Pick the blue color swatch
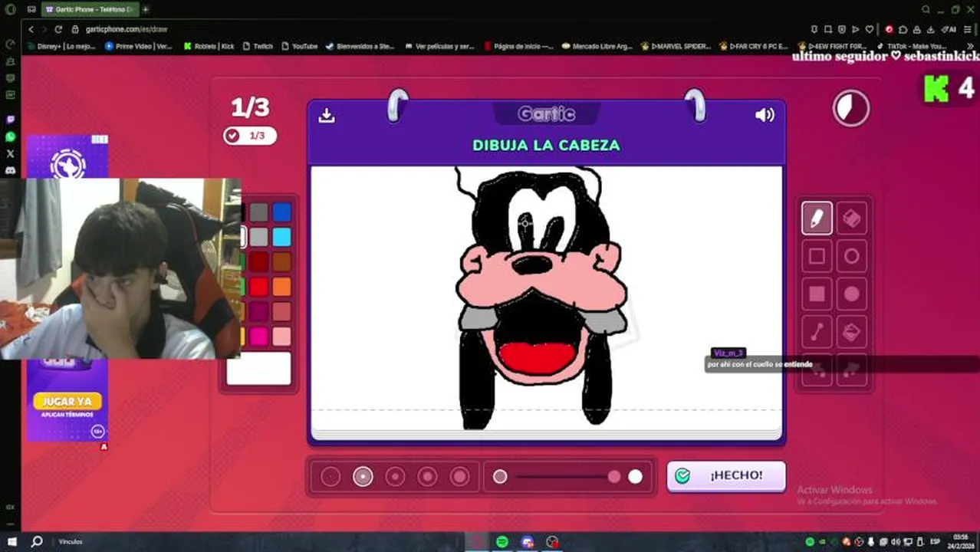The image size is (980, 552). click(281, 212)
